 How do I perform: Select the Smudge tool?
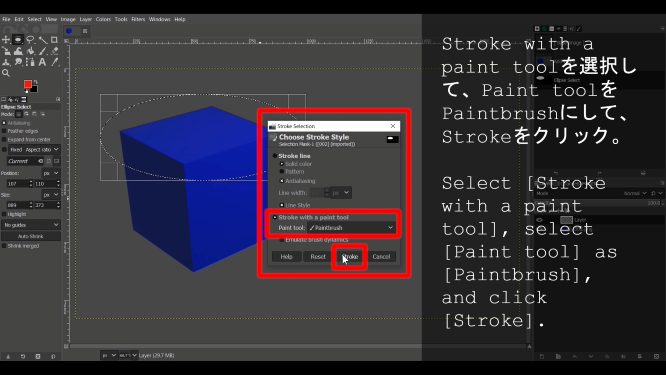tap(18, 62)
